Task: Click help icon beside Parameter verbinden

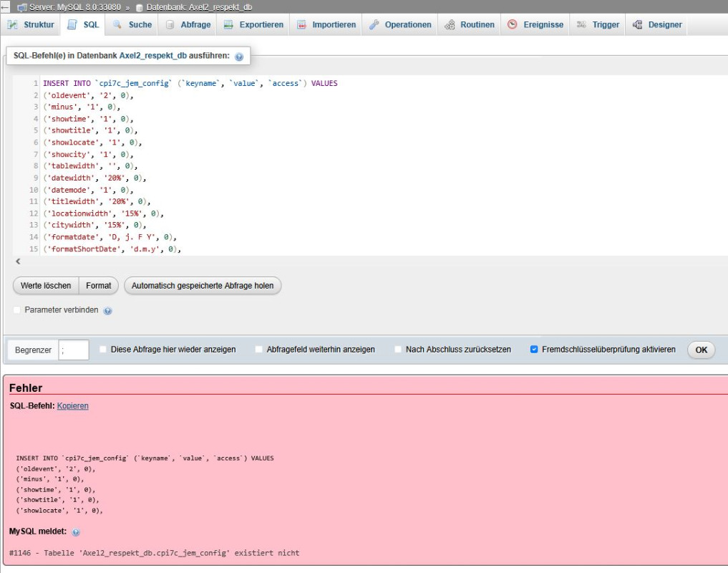Action: [x=107, y=311]
